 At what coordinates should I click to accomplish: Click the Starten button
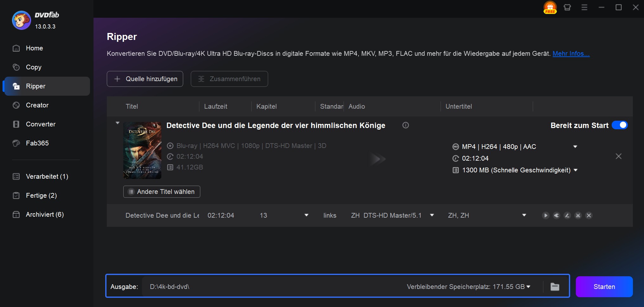604,287
